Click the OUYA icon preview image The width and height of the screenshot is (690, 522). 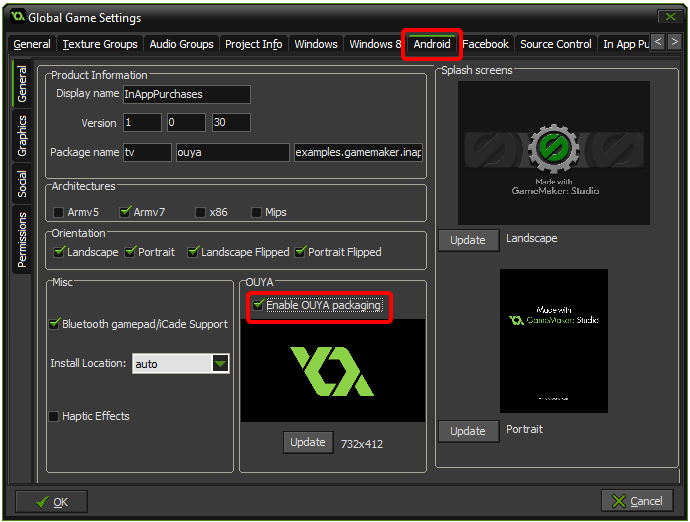[333, 371]
